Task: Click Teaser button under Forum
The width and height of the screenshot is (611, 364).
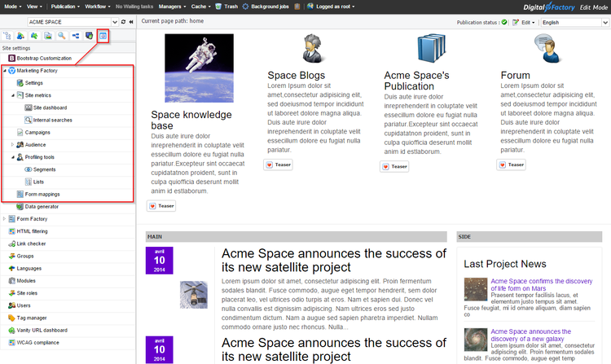Action: (x=512, y=164)
